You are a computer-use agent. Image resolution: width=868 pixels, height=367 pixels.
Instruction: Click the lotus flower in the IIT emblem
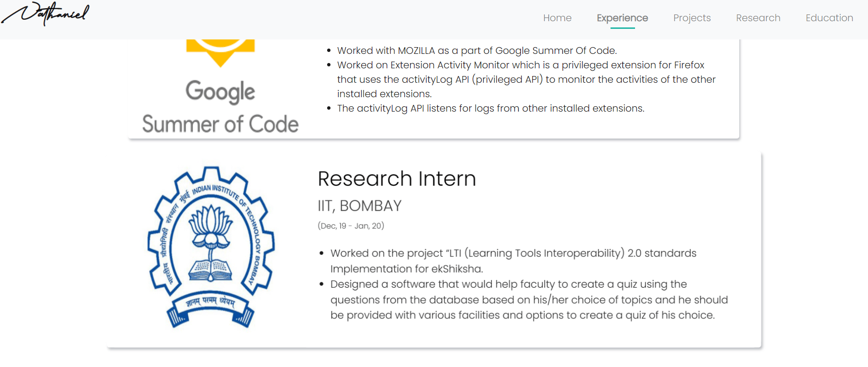coord(210,225)
